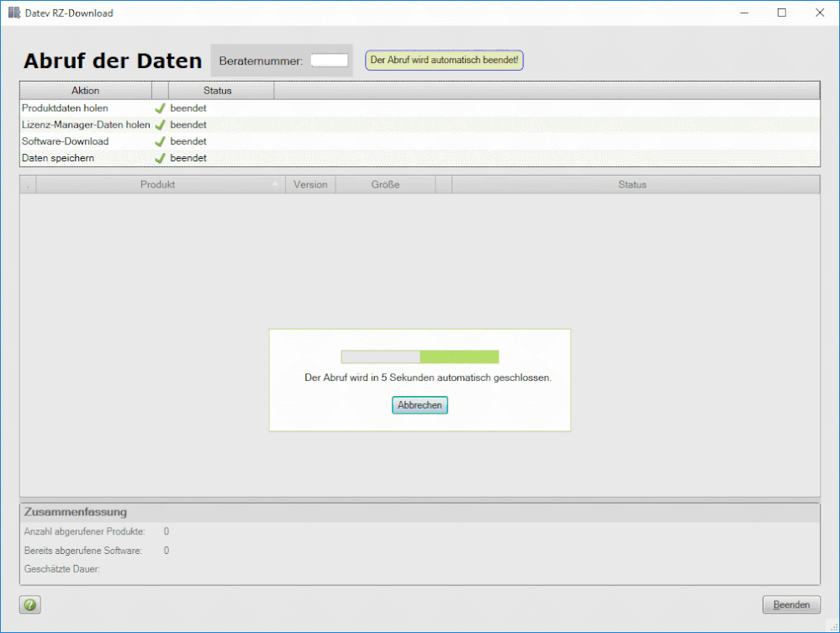This screenshot has width=840, height=633.
Task: Click the Status header in the action table
Action: click(x=220, y=91)
